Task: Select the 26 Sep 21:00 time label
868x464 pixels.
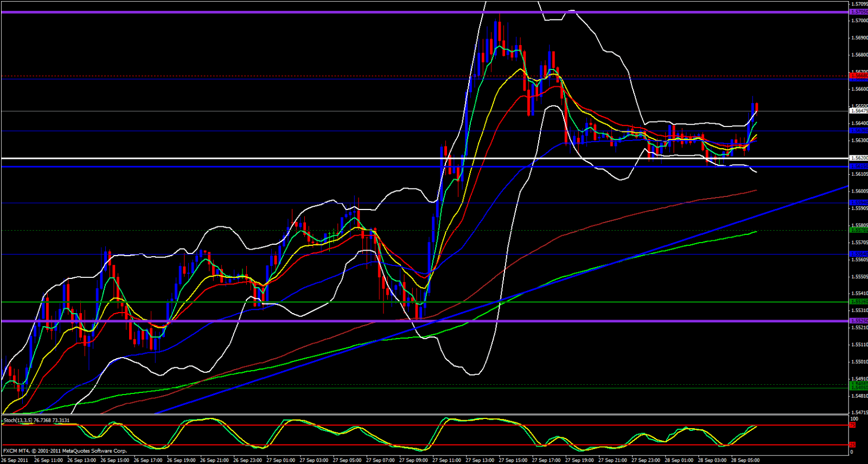Action: [214, 460]
